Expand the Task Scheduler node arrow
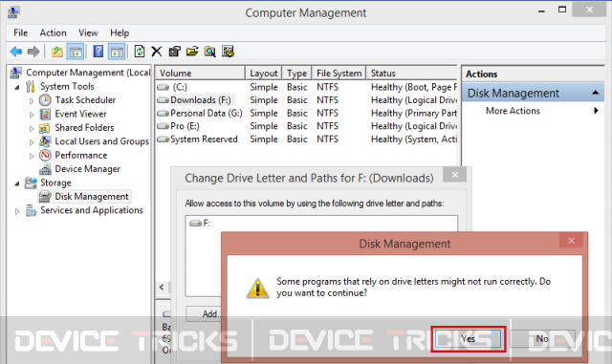Image resolution: width=612 pixels, height=364 pixels. tap(32, 101)
